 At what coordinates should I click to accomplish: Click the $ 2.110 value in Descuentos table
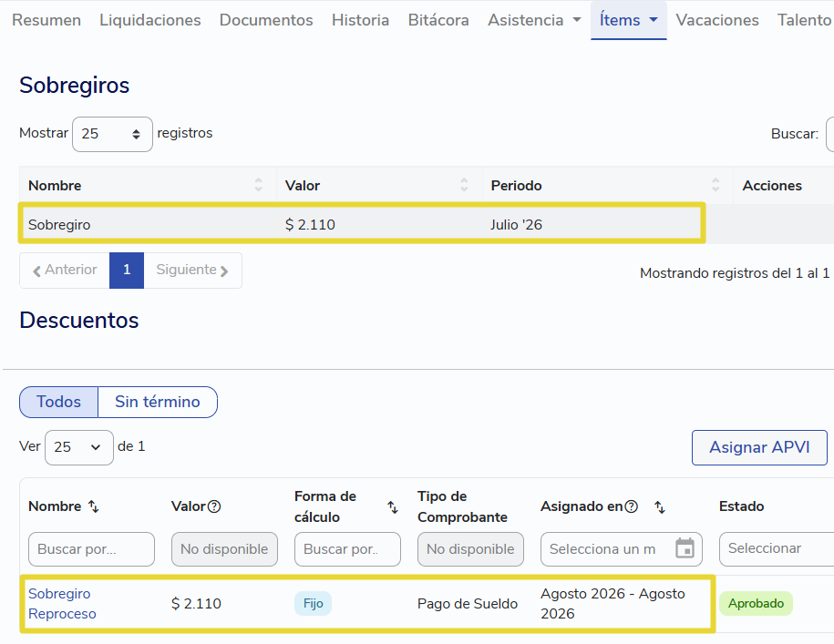point(196,604)
